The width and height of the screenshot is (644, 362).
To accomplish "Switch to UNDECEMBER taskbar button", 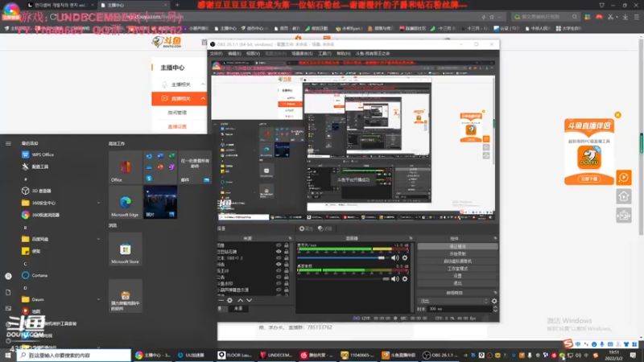I will pos(275,356).
